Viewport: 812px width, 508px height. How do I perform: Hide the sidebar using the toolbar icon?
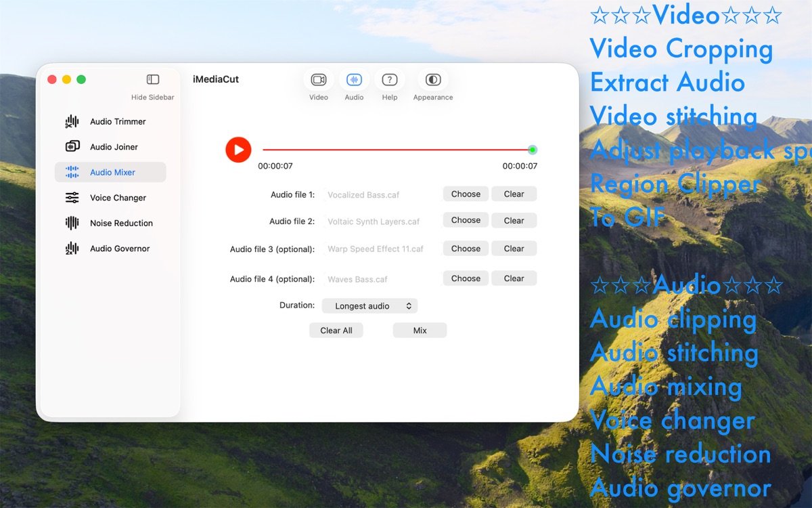(153, 80)
